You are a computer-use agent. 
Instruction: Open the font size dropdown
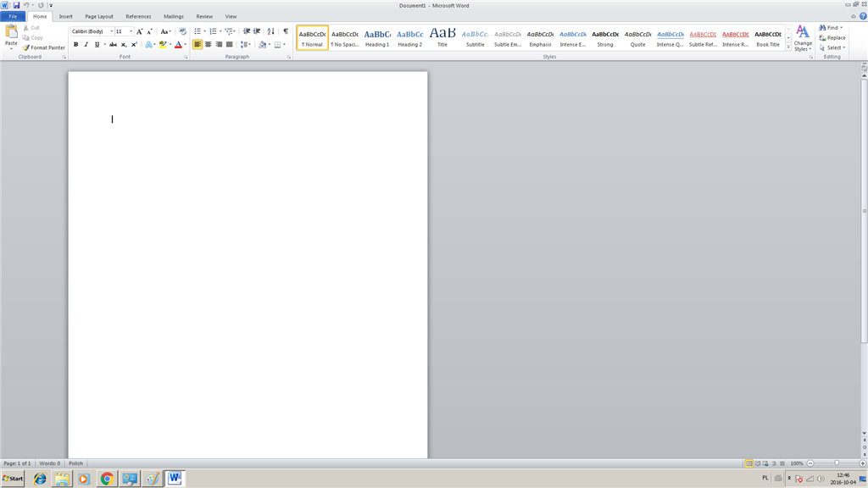(x=131, y=31)
